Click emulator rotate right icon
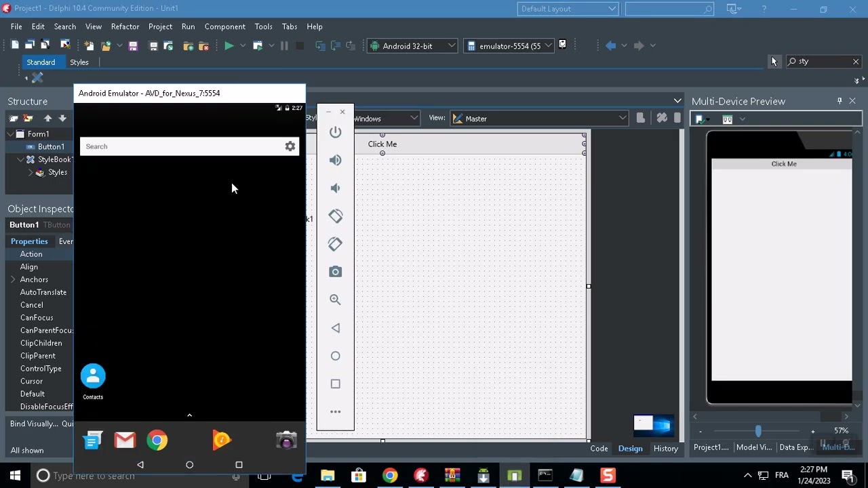This screenshot has height=488, width=868. (x=335, y=244)
